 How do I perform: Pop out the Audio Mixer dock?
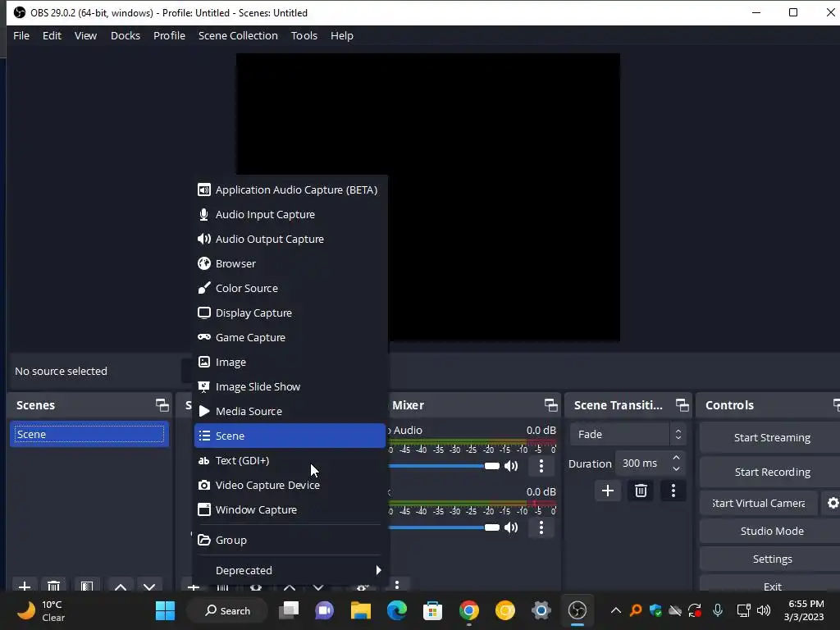pos(550,405)
